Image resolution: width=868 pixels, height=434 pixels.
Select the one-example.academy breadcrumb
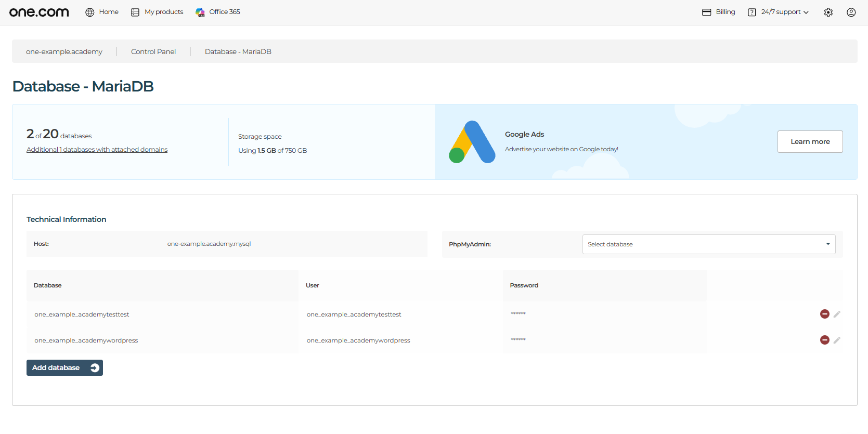pyautogui.click(x=64, y=51)
